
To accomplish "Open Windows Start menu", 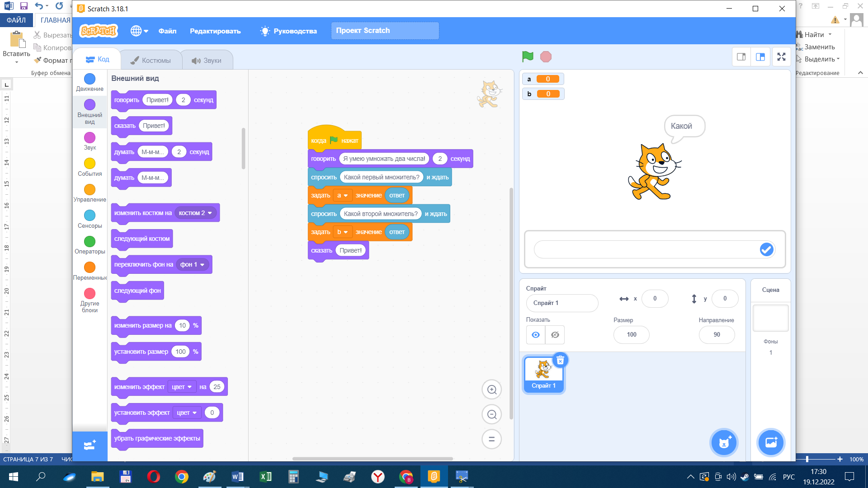I will 13,477.
